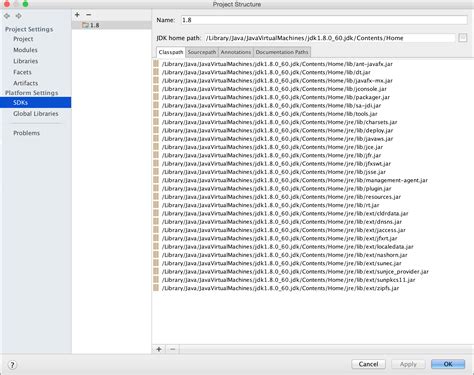Open the Problems section
The width and height of the screenshot is (474, 375).
(26, 133)
